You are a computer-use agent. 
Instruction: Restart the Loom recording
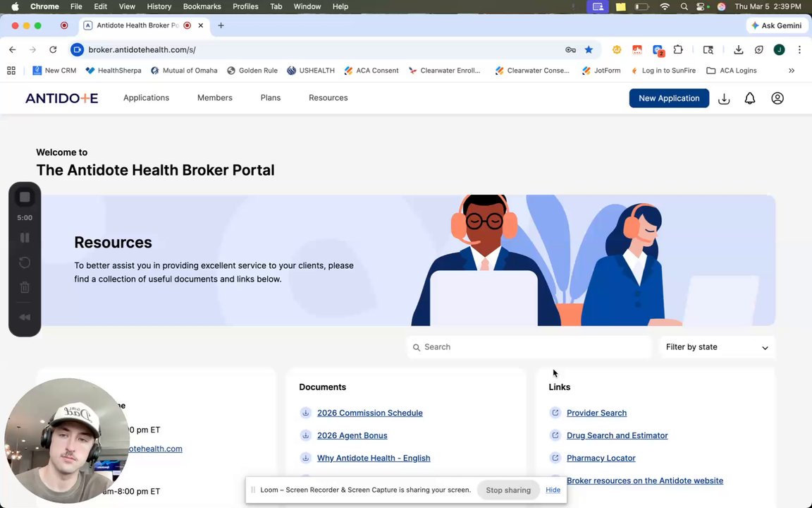(25, 262)
